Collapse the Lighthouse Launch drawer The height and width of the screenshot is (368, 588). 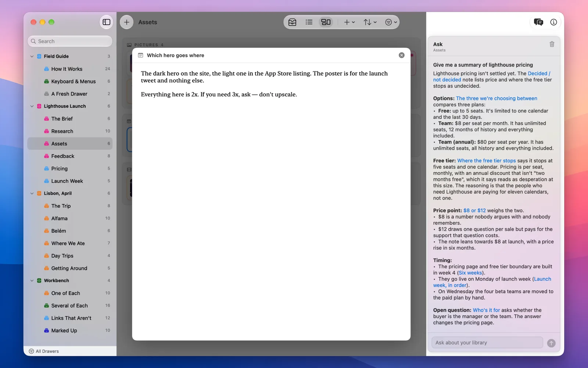pos(32,106)
